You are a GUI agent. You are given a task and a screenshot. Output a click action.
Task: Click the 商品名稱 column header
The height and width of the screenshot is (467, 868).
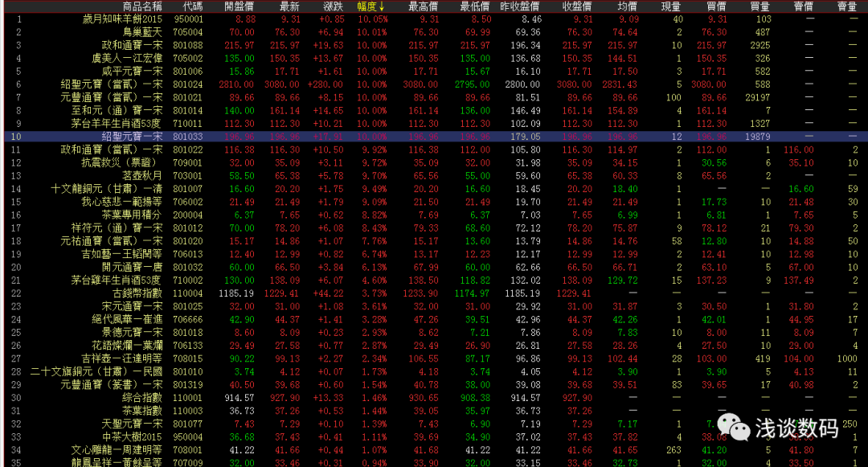142,6
